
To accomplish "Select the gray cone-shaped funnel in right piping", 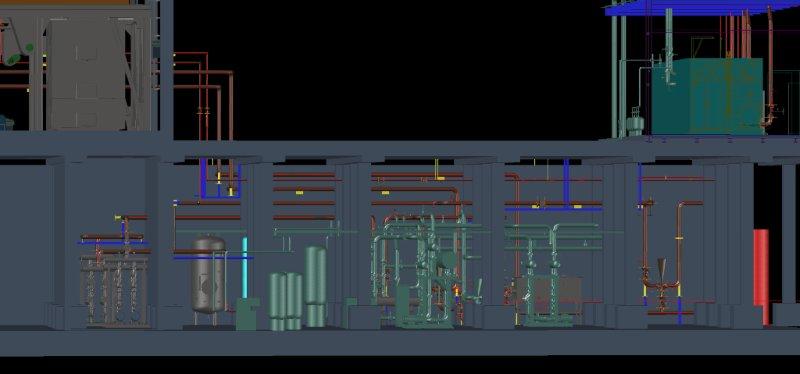I will point(662,268).
